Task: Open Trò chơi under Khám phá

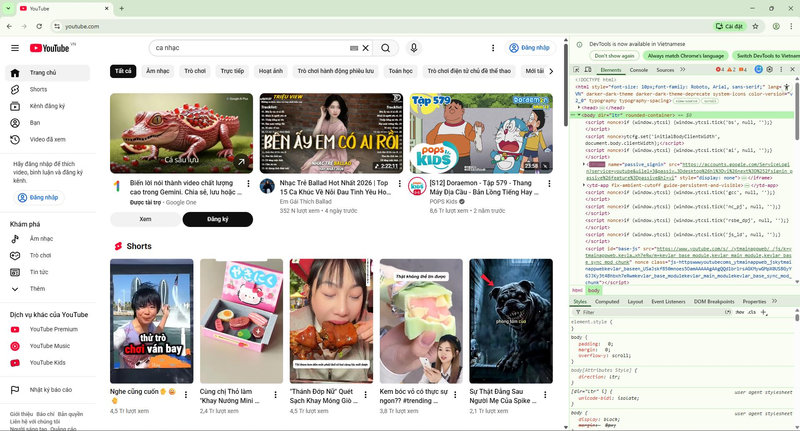Action: [x=47, y=256]
